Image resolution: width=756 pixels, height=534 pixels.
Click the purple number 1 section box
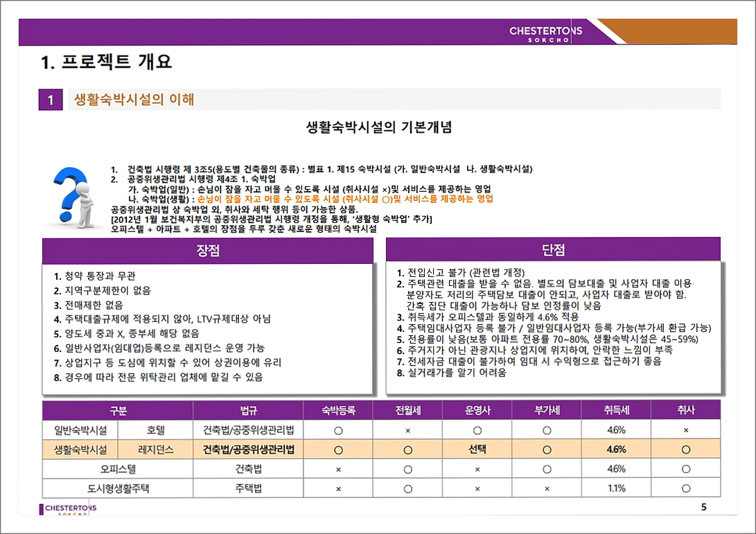click(x=51, y=100)
